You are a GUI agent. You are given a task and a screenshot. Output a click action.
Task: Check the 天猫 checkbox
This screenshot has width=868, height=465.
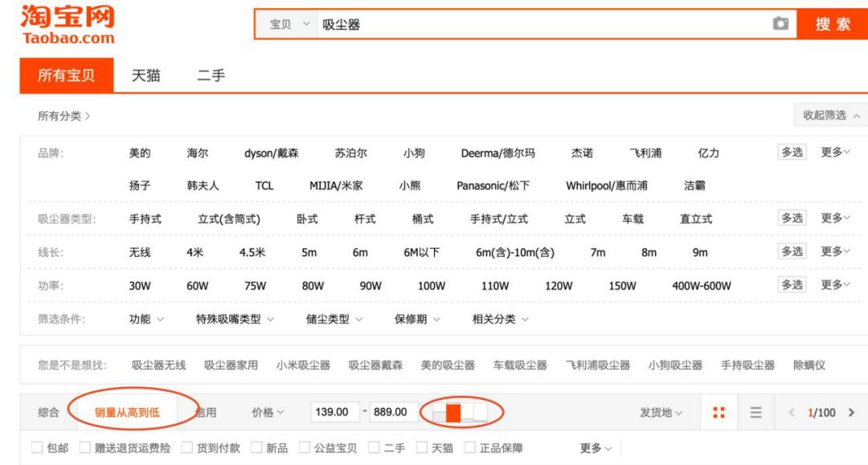pyautogui.click(x=422, y=447)
